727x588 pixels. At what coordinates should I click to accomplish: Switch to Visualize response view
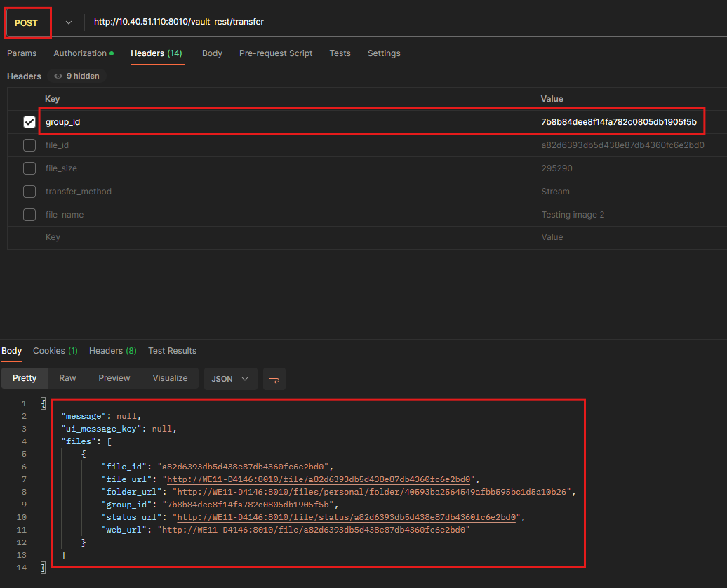(170, 378)
